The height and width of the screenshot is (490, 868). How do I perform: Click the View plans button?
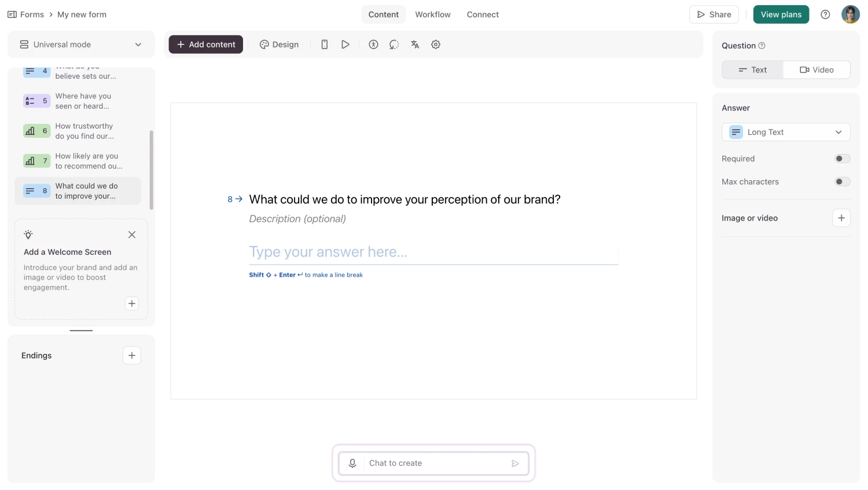tap(781, 14)
